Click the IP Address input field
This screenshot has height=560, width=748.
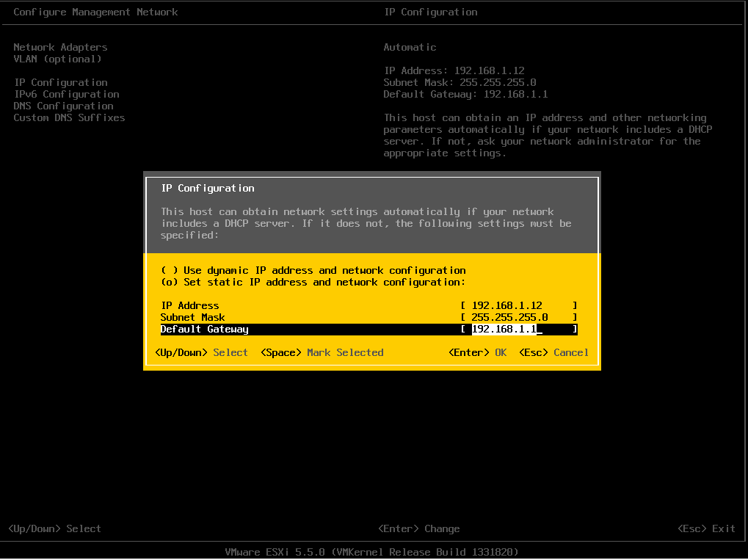click(518, 305)
